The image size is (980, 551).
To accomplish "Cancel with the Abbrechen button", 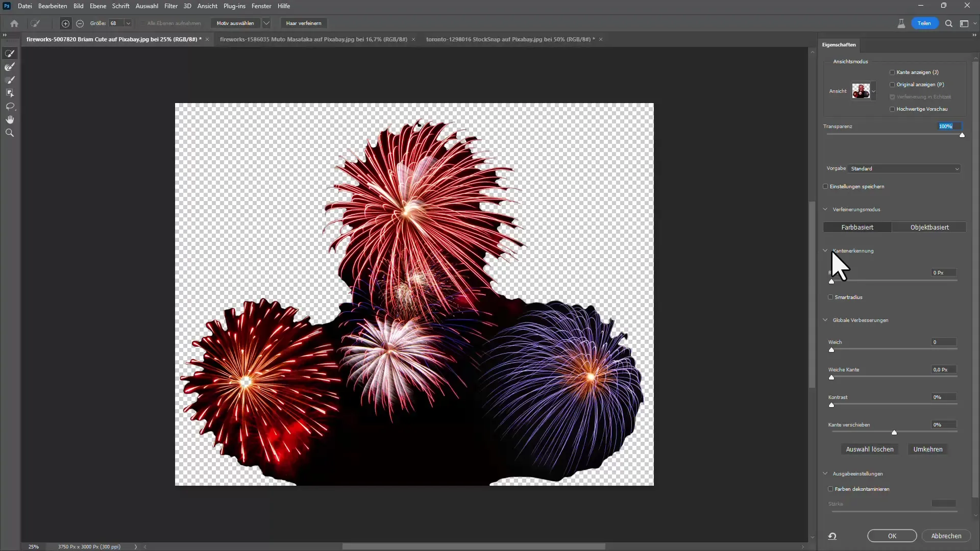I will click(946, 536).
